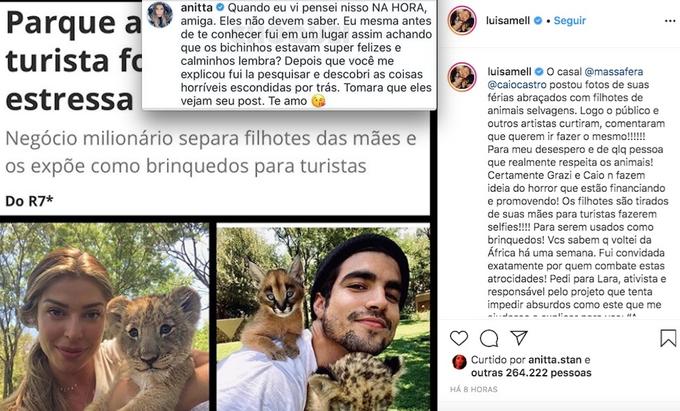
Task: View anitta.stan profile from likes line
Action: coord(555,360)
